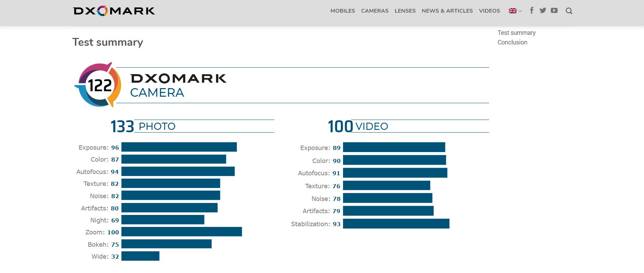Click the photo Exposure 96 bar

[x=179, y=147]
